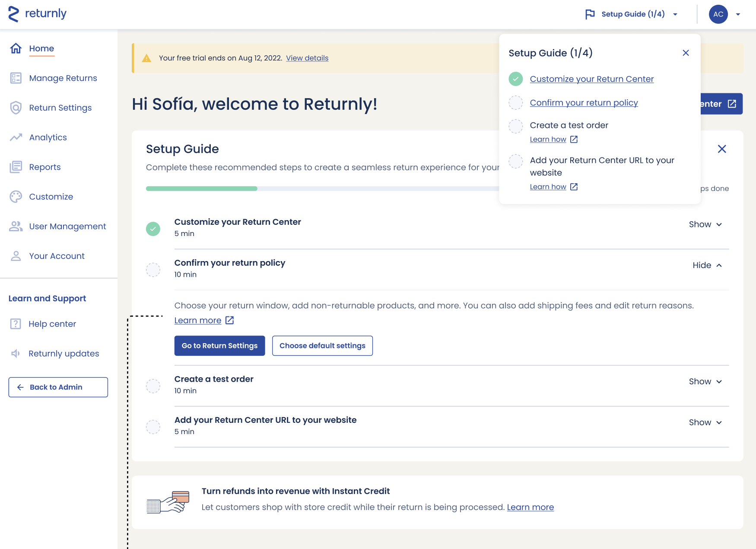Click Learn more under return policy description
Viewport: 756px width, 549px height.
click(x=198, y=320)
